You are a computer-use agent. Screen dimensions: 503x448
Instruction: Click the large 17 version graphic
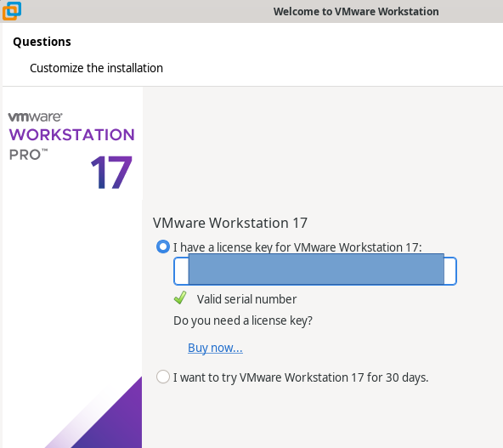tap(111, 173)
